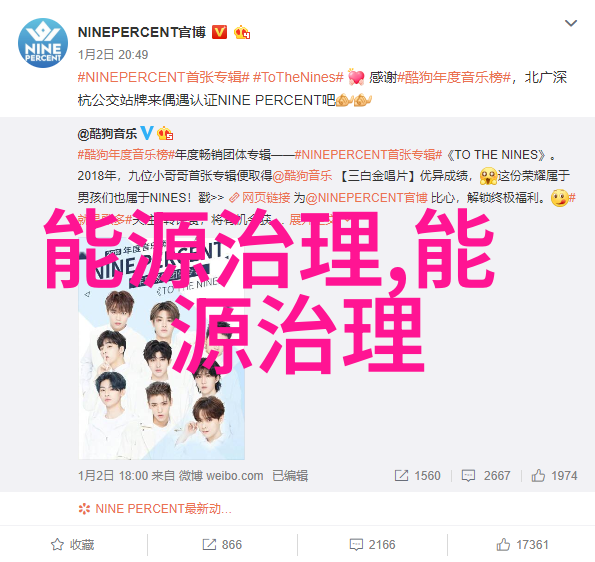The height and width of the screenshot is (562, 595).
Task: Open the NINE PERCENT profile avatar
Action: (x=43, y=43)
